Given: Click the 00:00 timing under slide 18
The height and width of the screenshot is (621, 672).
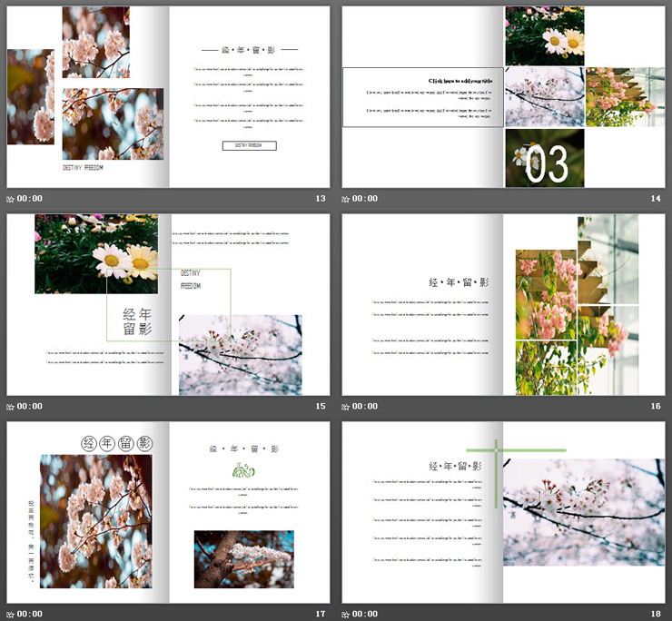Looking at the screenshot, I should 365,614.
